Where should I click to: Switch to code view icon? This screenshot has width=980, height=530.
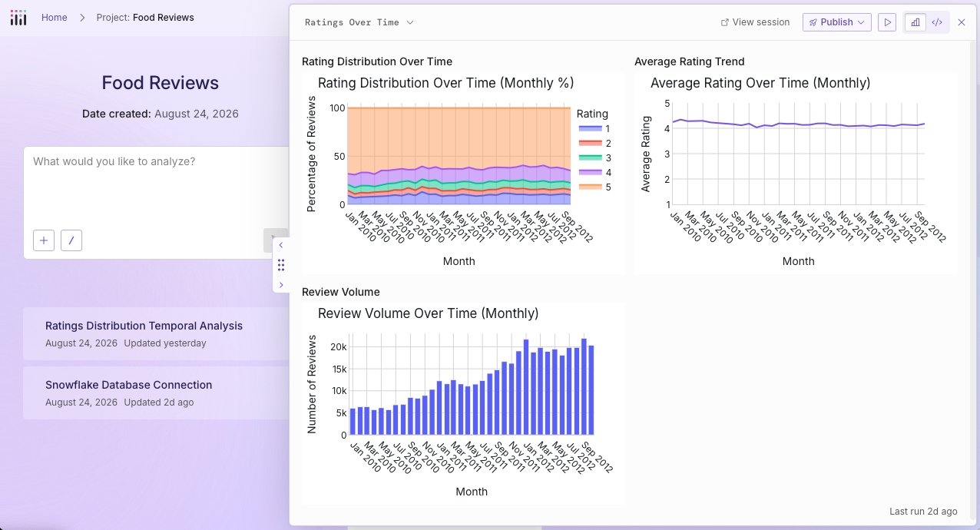tap(937, 22)
